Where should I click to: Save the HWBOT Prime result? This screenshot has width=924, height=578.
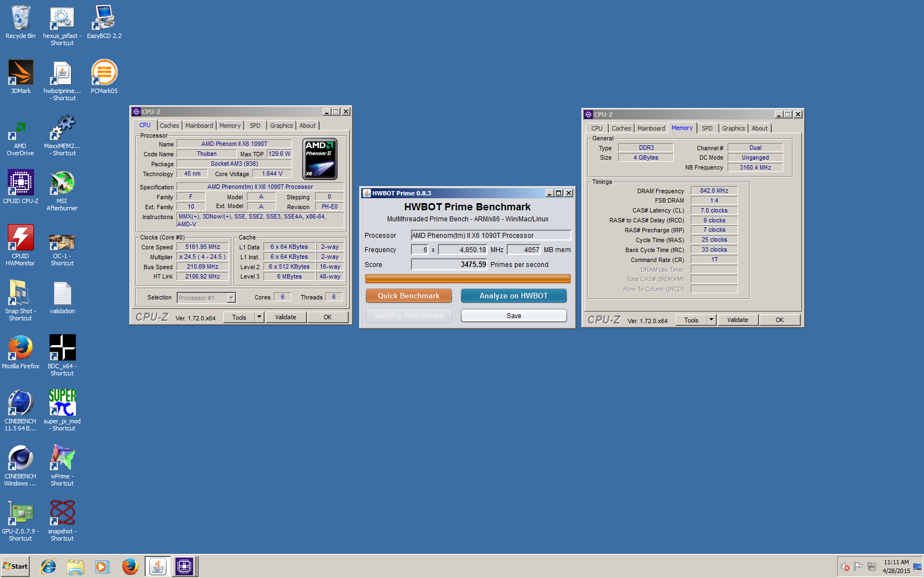pos(514,315)
